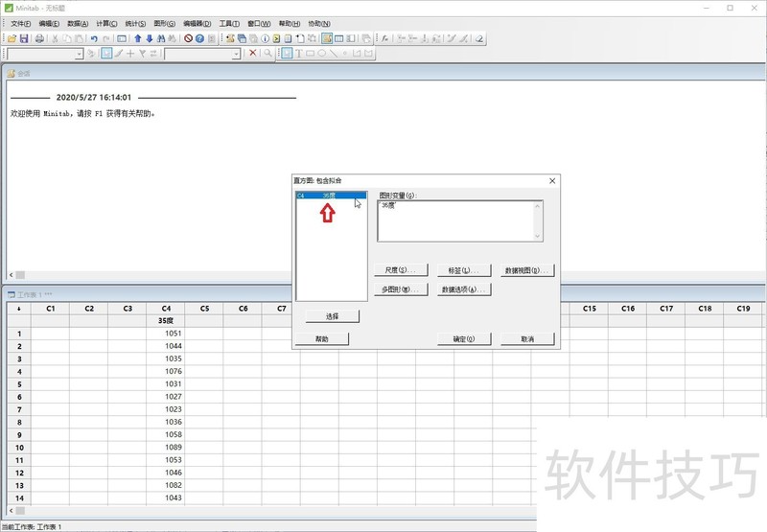Click the 数据选项(A)... button
This screenshot has height=532, width=767.
point(464,289)
